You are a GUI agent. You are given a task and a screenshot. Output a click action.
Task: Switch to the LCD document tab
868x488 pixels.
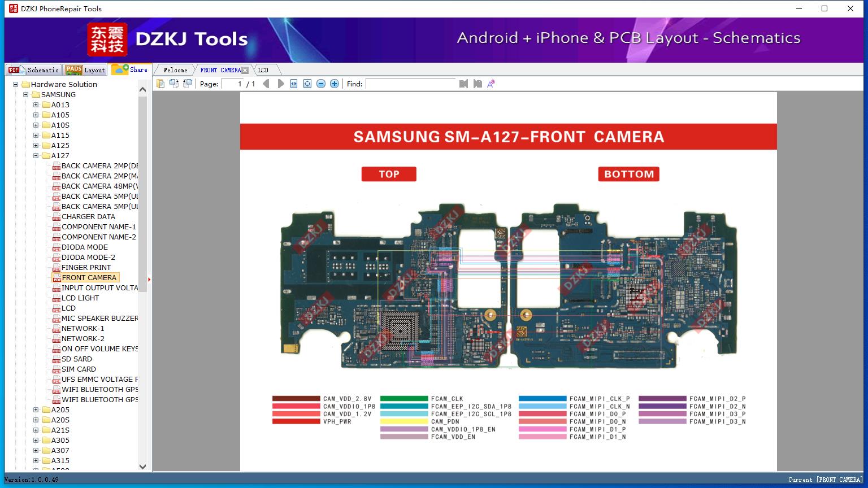pos(263,70)
